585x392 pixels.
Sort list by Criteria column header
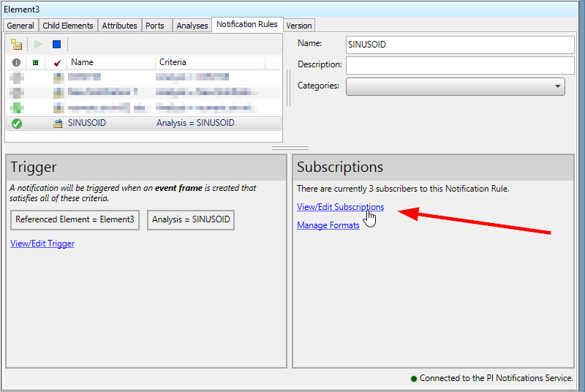[217, 63]
